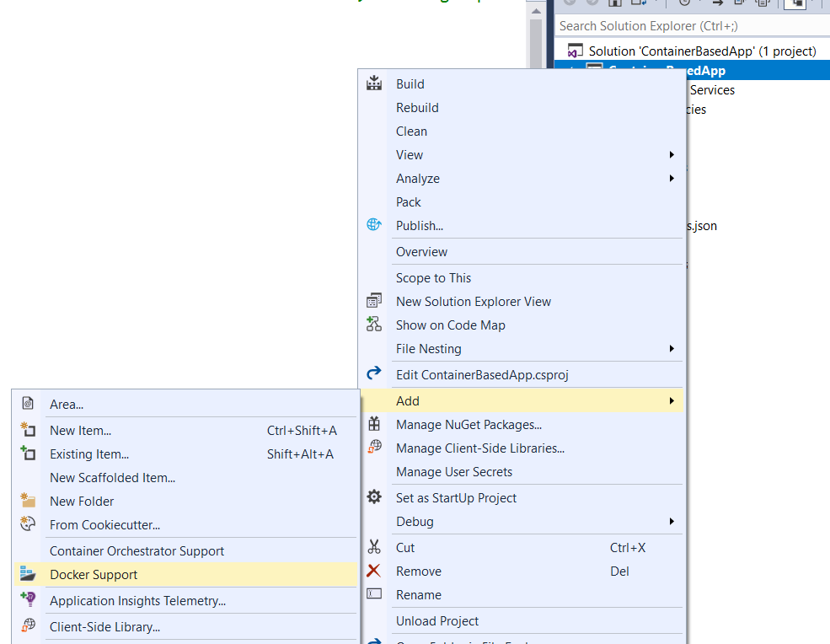Open Application Insights Telemetry entry

pos(137,600)
